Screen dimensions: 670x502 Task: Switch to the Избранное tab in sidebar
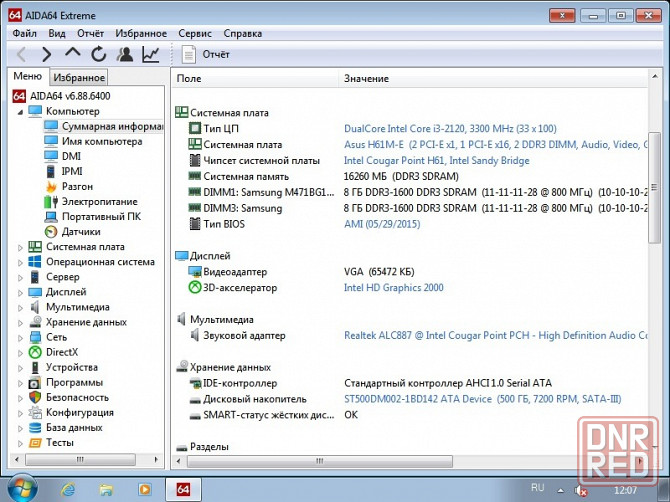(79, 77)
